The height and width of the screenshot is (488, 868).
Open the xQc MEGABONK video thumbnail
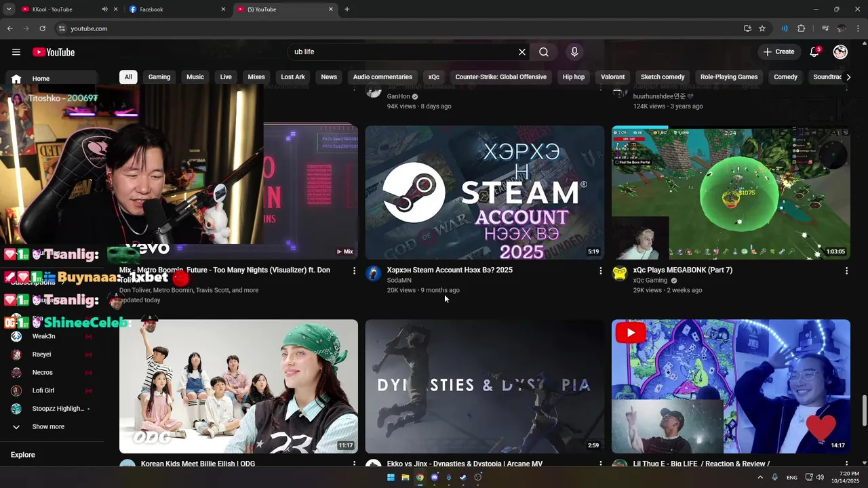point(730,192)
